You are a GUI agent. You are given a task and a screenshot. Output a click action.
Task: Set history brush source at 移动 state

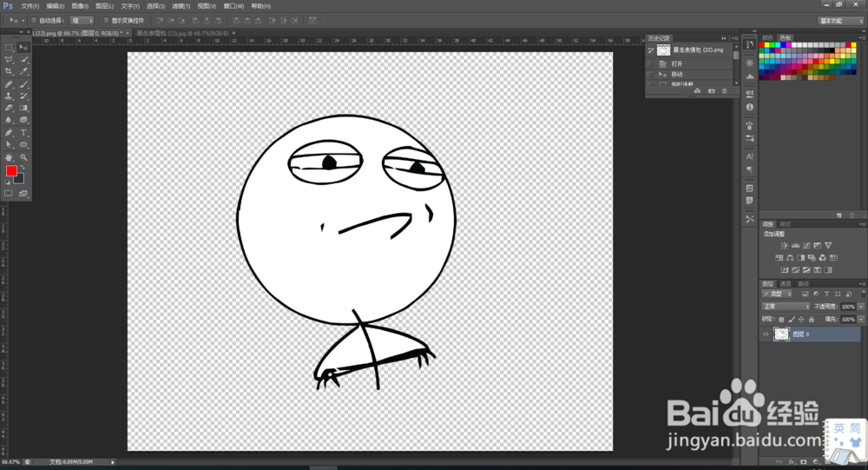coord(651,74)
